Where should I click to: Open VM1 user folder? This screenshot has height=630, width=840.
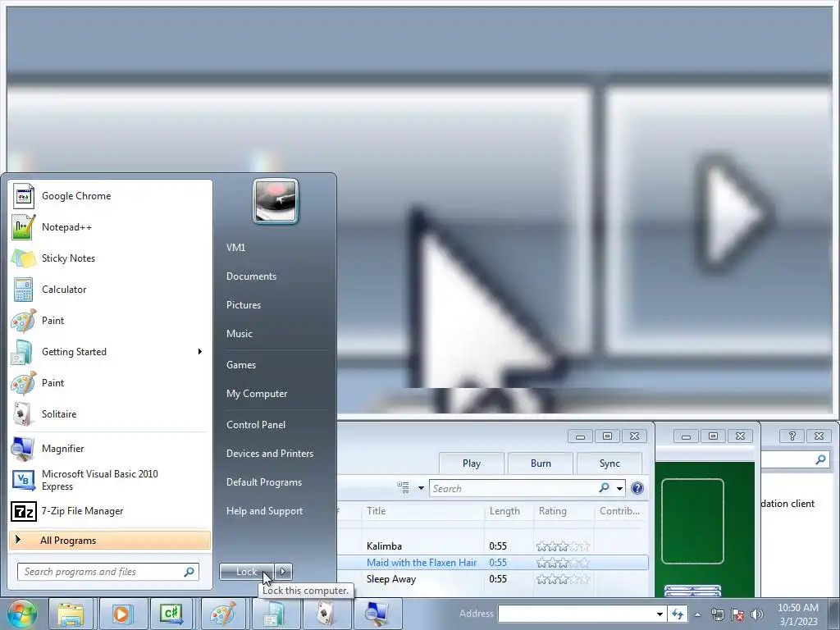point(275,248)
